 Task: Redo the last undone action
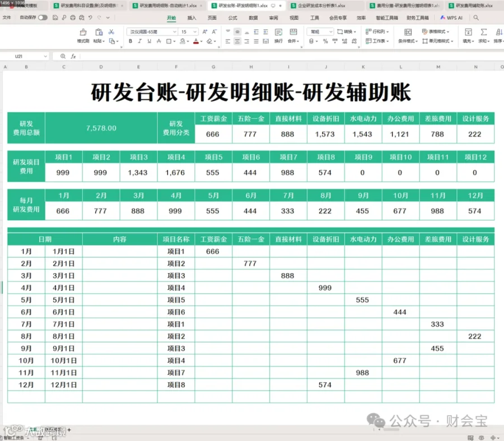pos(99,18)
